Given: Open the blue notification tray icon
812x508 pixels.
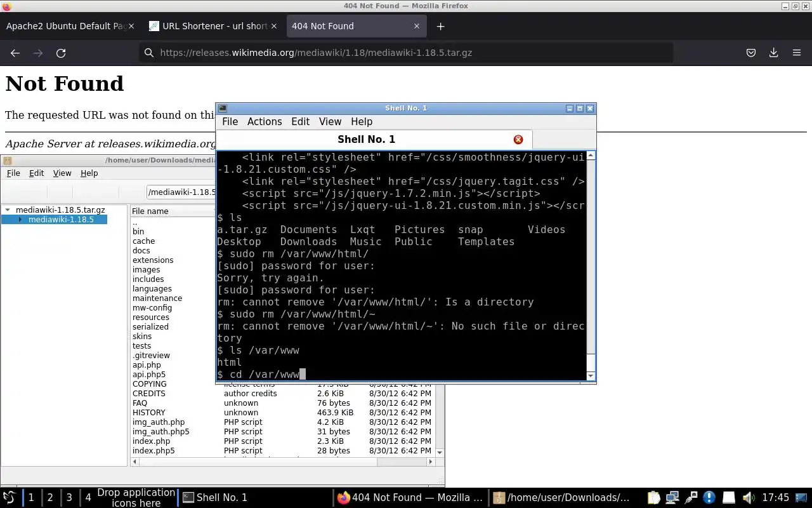Looking at the screenshot, I should coord(709,498).
